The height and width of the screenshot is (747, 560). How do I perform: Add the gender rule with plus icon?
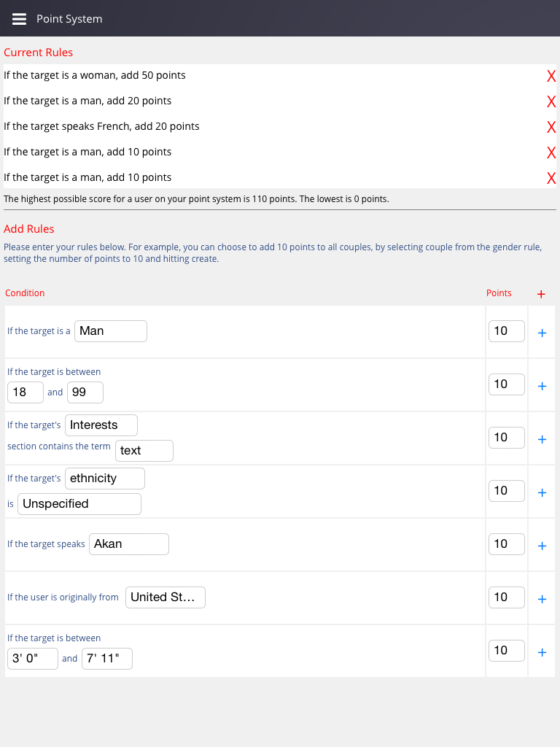coord(542,333)
